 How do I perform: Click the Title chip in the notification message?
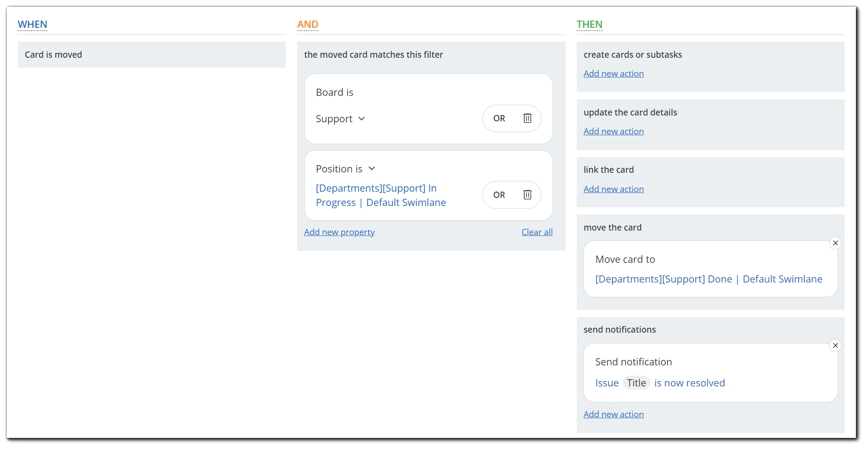coord(636,383)
